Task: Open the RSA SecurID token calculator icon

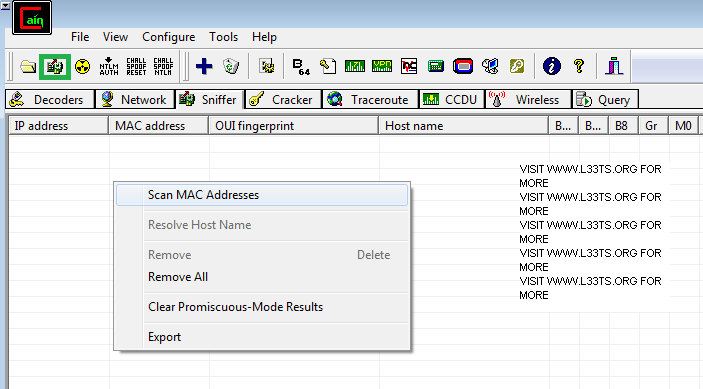Action: [x=463, y=66]
